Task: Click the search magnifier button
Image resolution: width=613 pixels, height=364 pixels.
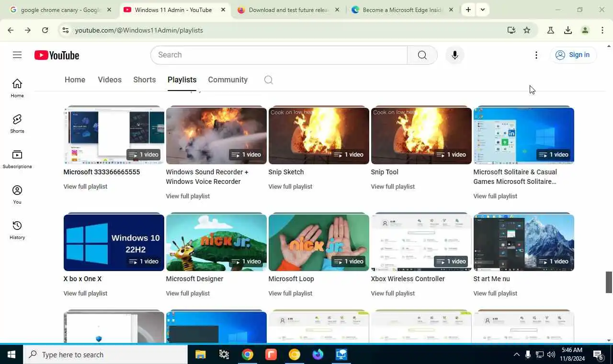Action: tap(422, 55)
